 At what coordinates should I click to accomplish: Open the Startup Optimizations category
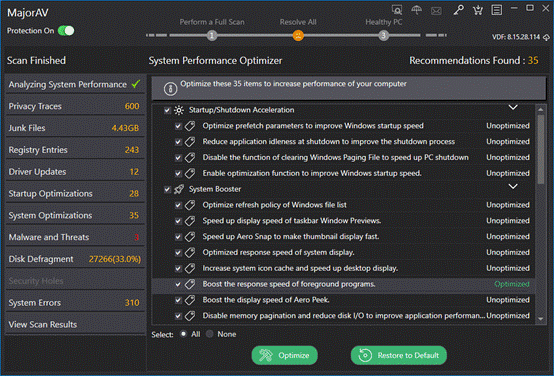point(75,194)
